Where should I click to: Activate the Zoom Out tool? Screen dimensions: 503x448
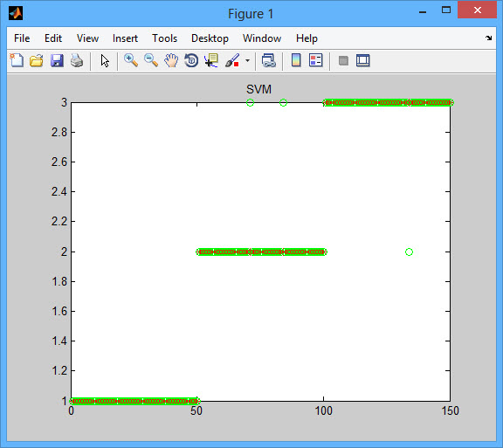151,60
